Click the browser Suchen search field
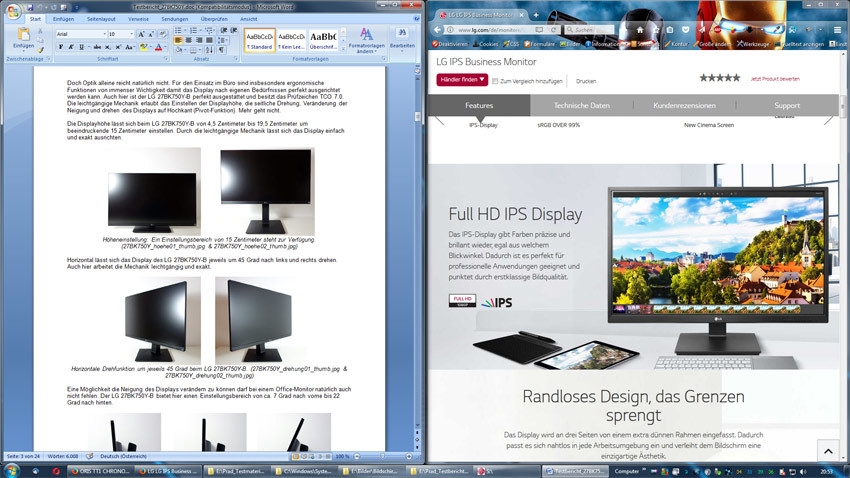Viewport: 850px width, 478px height. [589, 30]
